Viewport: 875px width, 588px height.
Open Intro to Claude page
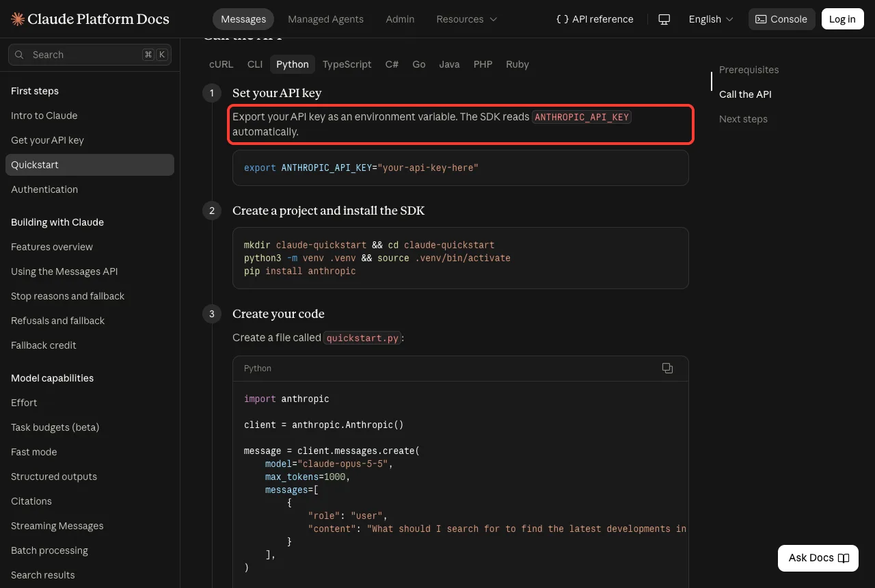[90, 116]
